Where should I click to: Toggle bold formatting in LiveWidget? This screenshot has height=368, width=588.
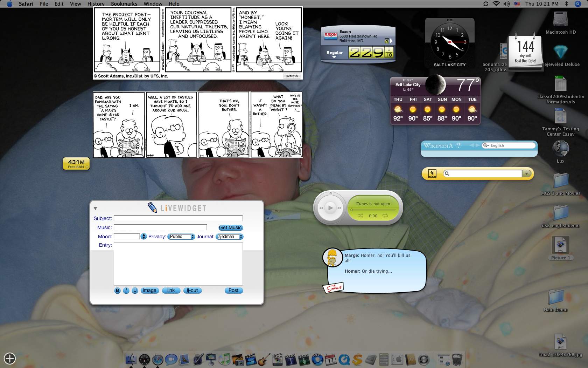click(117, 291)
